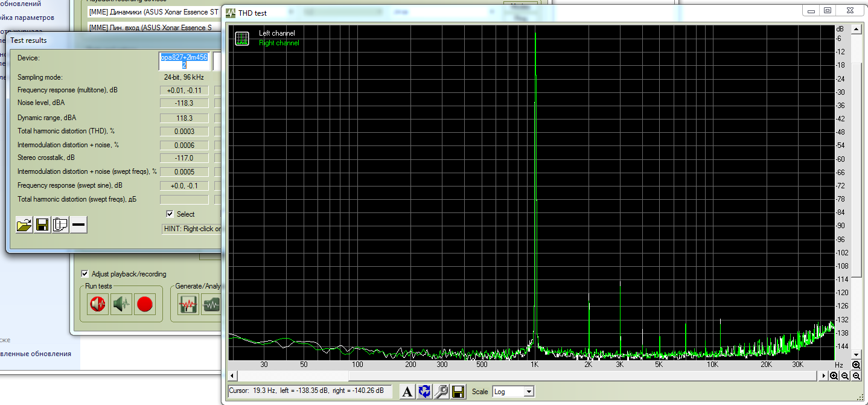Viewport: 868px width, 405px height.
Task: Open 'йка параметров' link in background window
Action: (x=27, y=18)
